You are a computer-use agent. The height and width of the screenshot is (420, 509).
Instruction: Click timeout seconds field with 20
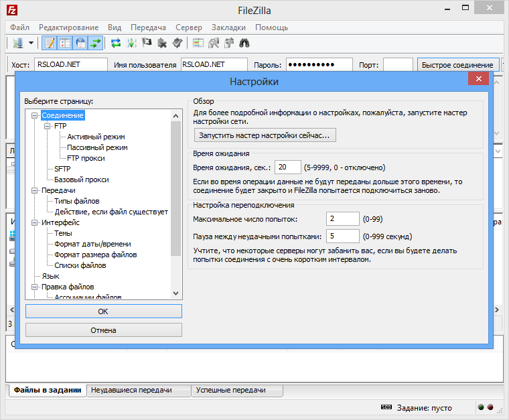click(287, 167)
